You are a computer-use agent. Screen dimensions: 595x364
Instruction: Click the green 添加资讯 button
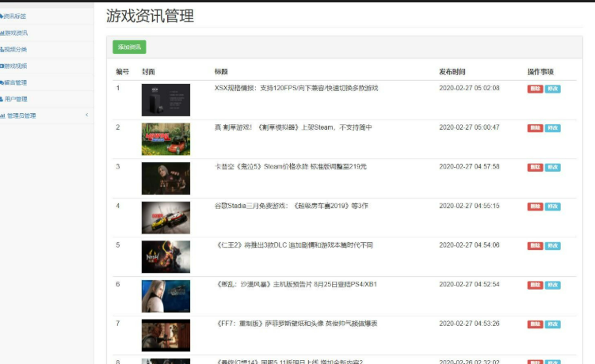[x=129, y=47]
